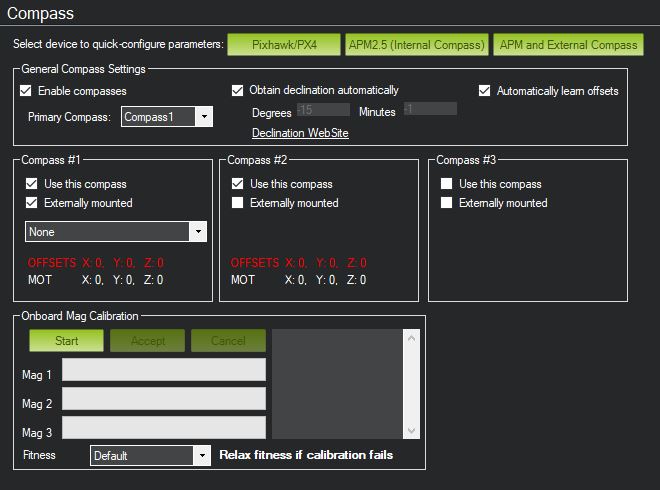Toggle Compass #2 Use this compass
The height and width of the screenshot is (490, 660).
click(237, 184)
